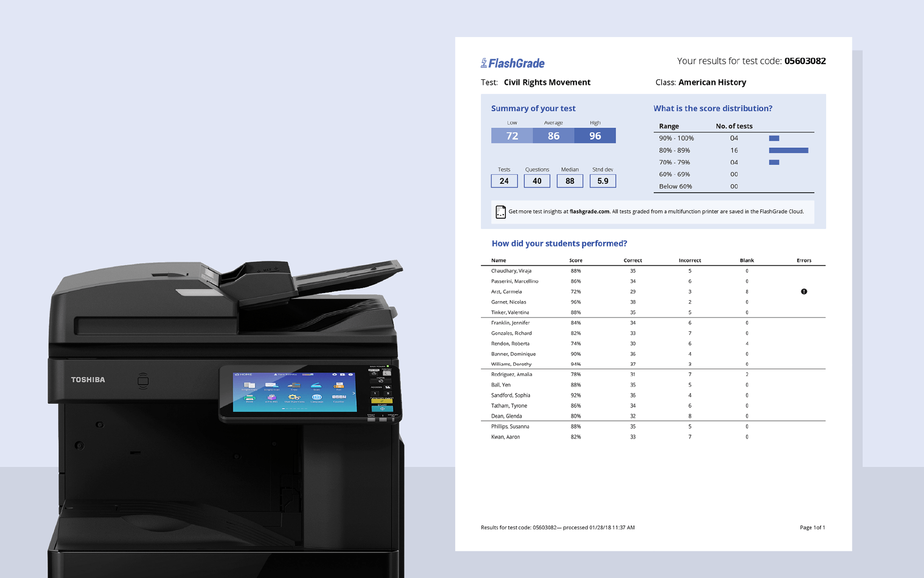Viewport: 924px width, 578px height.
Task: Select row Rodriguez, Amalia
Action: 653,374
